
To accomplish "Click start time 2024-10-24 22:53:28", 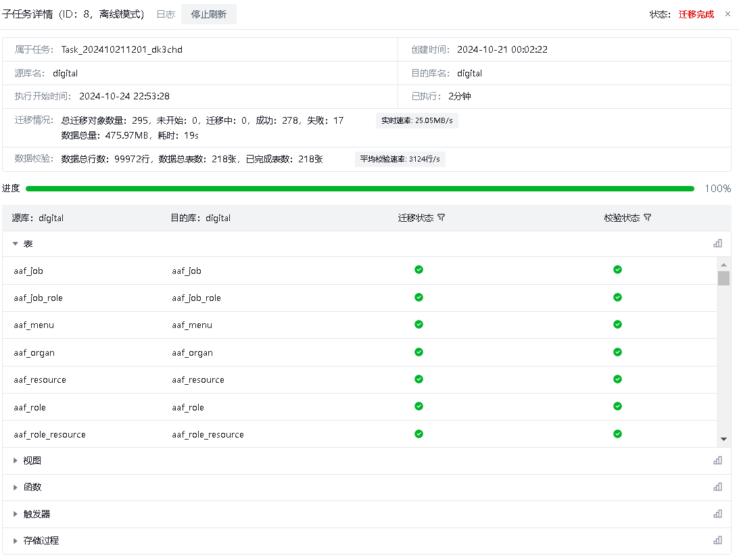I will coord(124,96).
